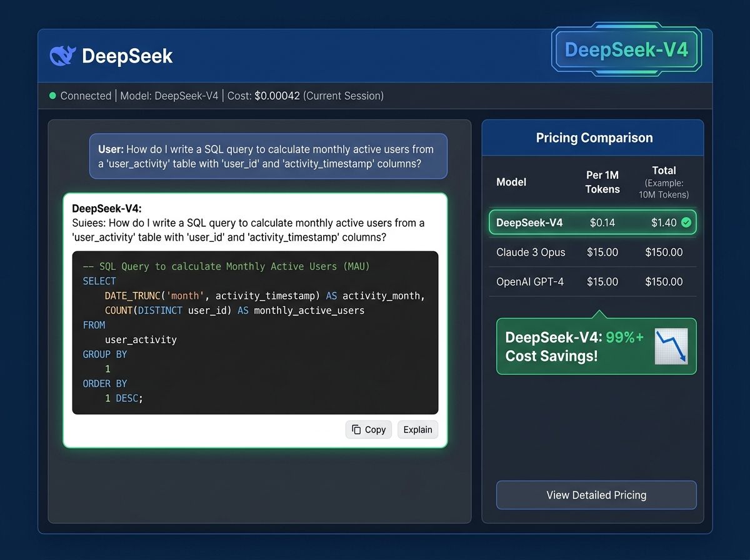
Task: Click Claude 3 Opus $150.00 total cell
Action: (x=664, y=252)
